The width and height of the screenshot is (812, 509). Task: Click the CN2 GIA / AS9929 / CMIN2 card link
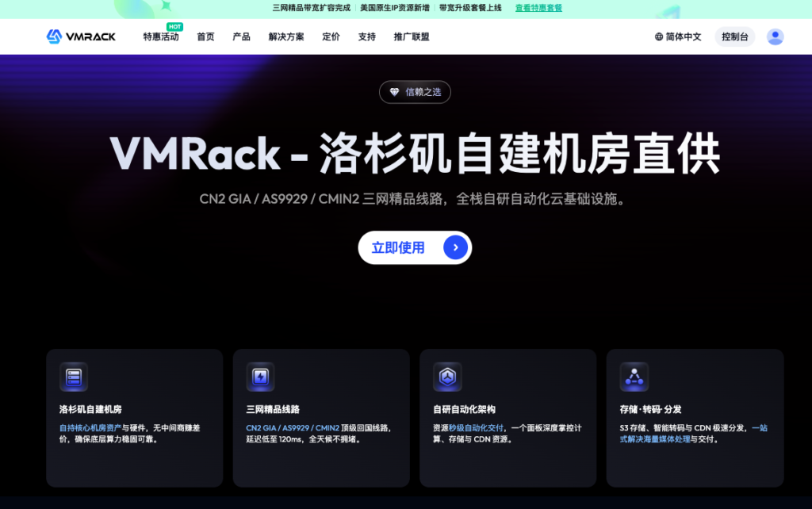point(293,427)
